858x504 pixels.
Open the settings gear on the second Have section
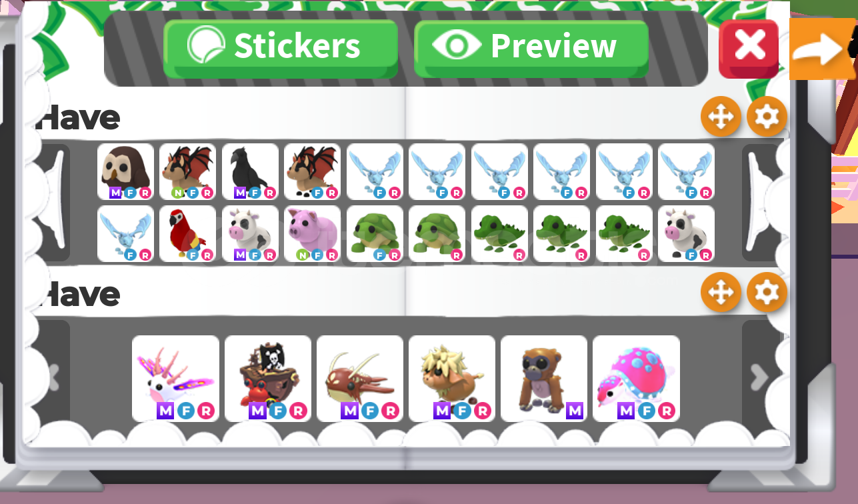[x=767, y=293]
